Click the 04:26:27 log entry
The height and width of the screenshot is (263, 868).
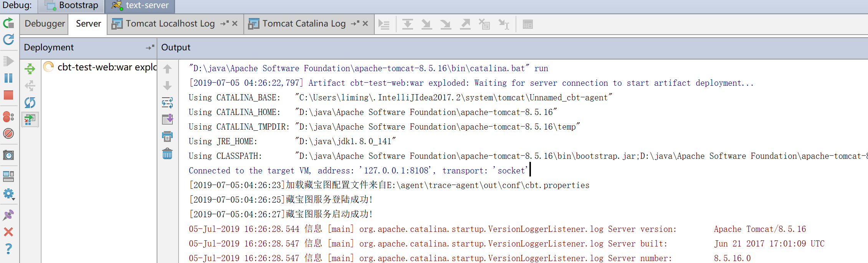pos(281,215)
